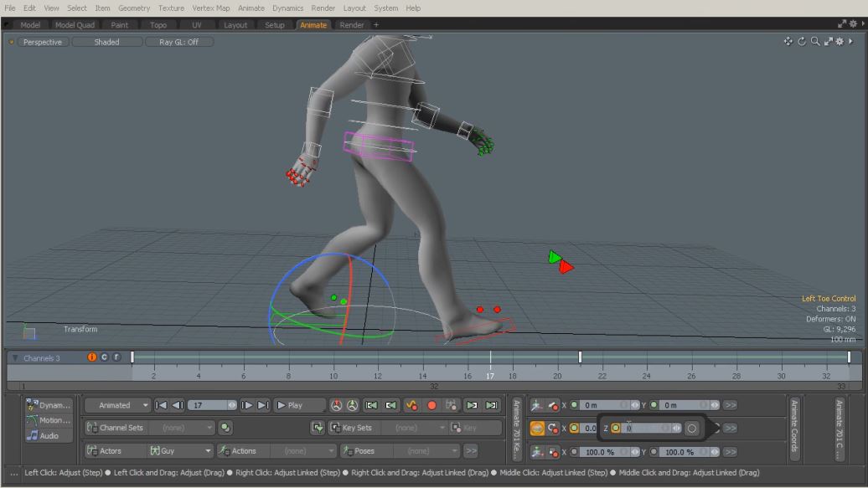Click the rotation keyframe icon
Screen dimensions: 868x488
tap(553, 428)
